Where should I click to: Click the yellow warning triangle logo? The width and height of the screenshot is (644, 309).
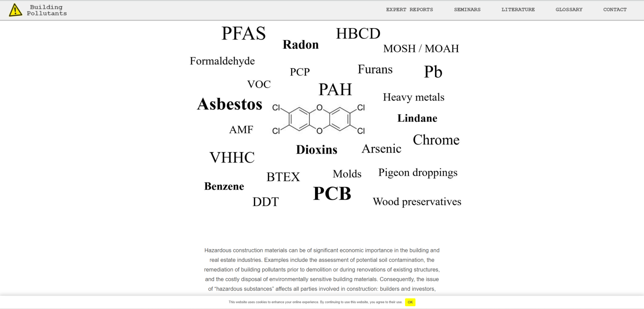click(15, 10)
